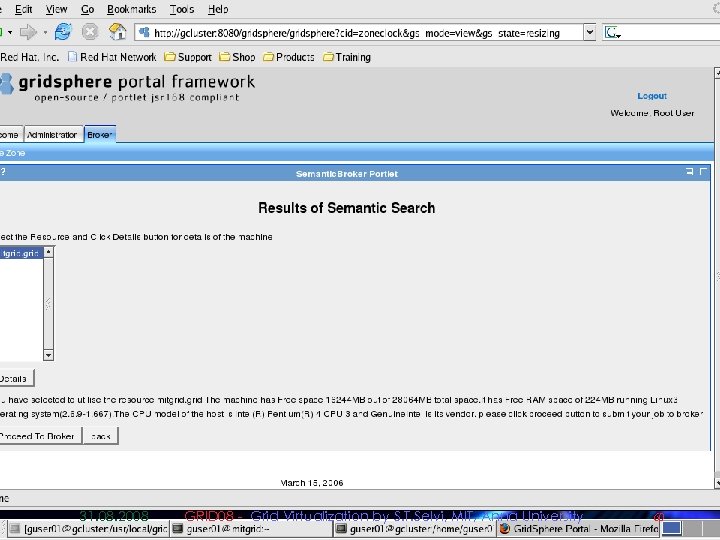Focus the URL address field
The height and width of the screenshot is (540, 720).
click(x=358, y=33)
